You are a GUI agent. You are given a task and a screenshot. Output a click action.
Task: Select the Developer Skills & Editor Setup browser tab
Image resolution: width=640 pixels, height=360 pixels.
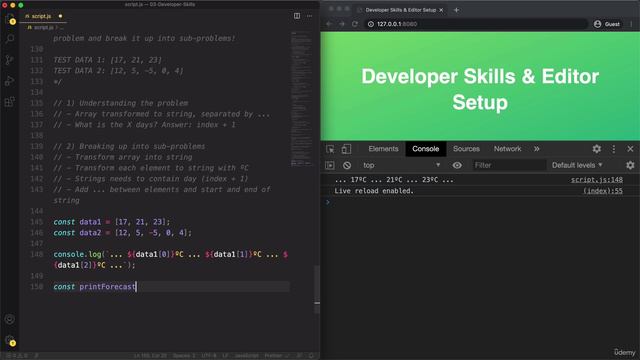point(400,10)
